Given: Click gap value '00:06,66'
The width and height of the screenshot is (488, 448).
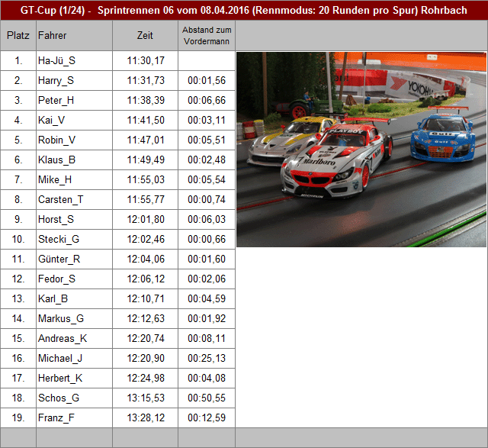Looking at the screenshot, I should tap(207, 100).
